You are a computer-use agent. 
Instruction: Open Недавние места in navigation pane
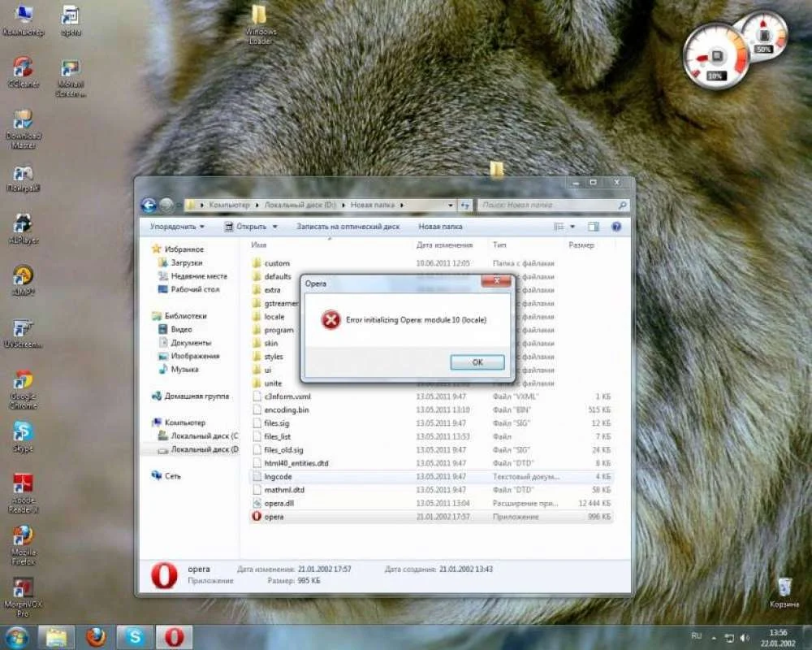[199, 276]
